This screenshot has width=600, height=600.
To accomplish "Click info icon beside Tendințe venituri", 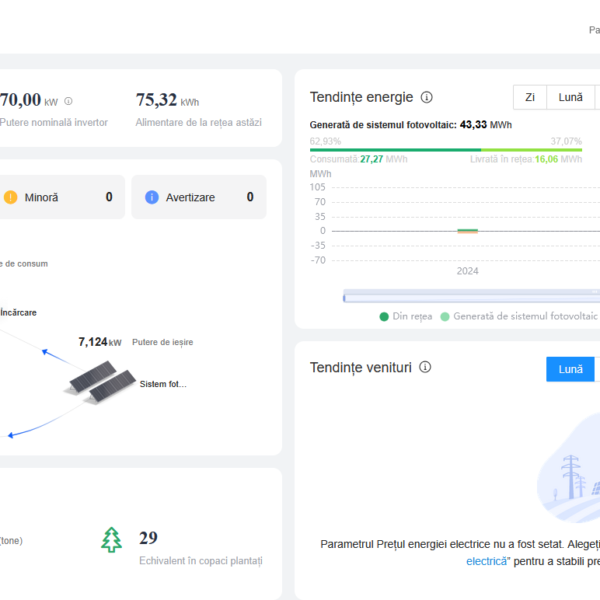I will tap(425, 368).
